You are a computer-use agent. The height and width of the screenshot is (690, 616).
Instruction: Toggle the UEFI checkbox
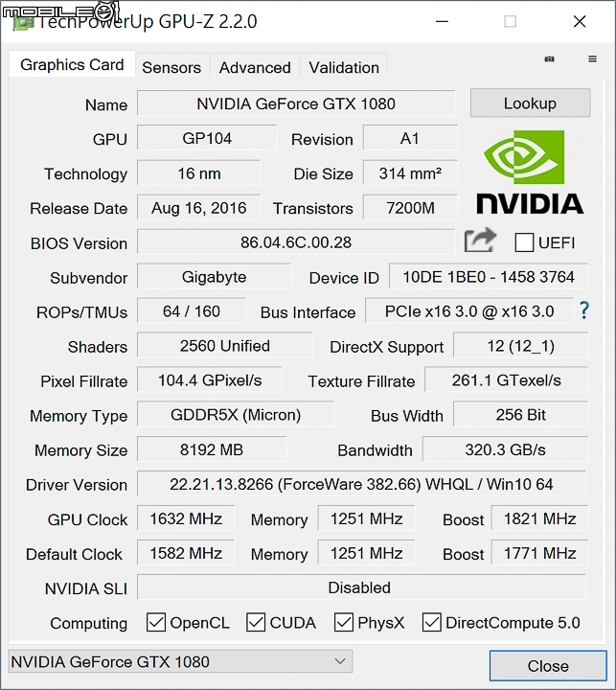coord(524,242)
